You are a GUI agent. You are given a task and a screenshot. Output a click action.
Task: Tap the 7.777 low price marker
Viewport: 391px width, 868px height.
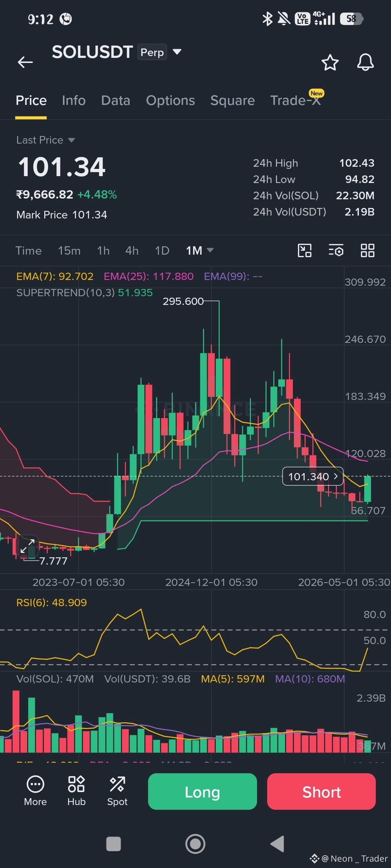53,561
